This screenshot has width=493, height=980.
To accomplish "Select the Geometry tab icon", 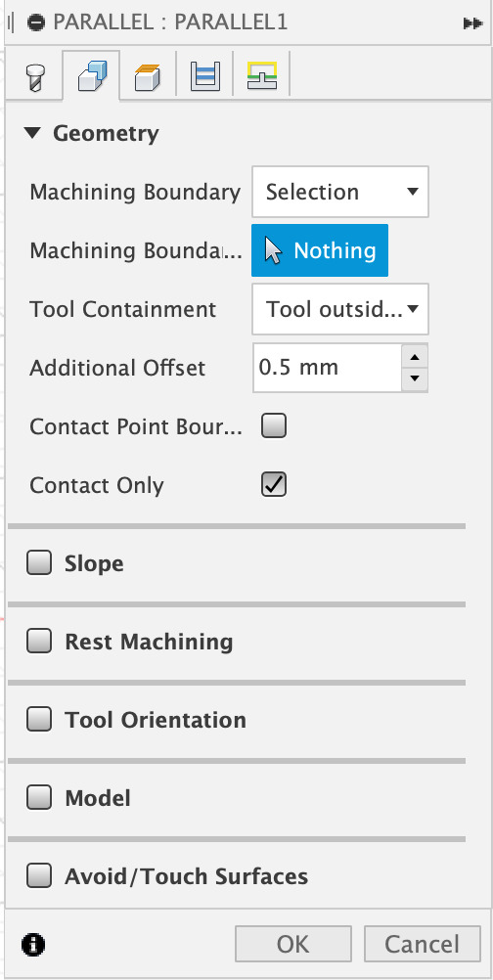I will click(x=91, y=76).
